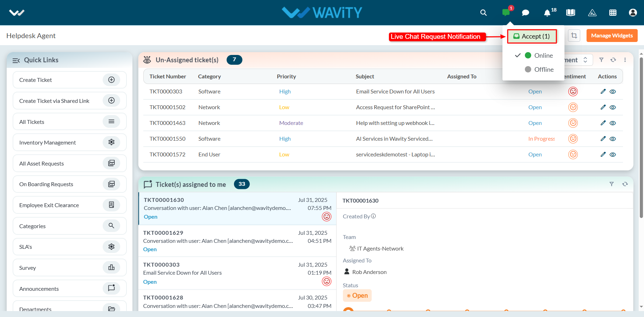The image size is (644, 317).
Task: Open All Asset Requests quick link
Action: click(70, 163)
